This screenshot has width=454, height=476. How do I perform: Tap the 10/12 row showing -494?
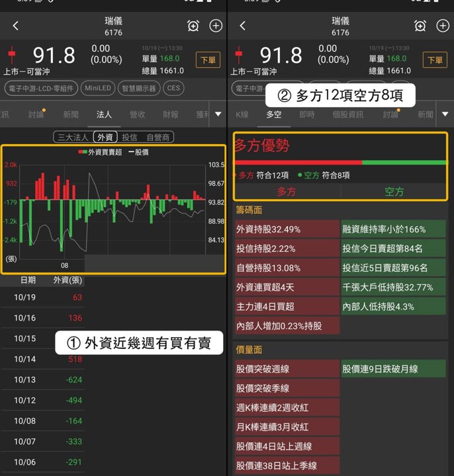(x=42, y=401)
